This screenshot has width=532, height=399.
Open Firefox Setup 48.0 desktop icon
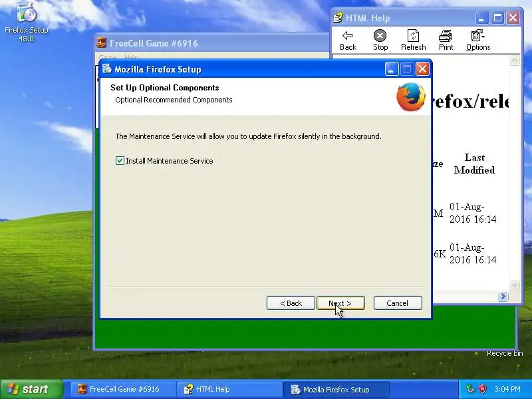pyautogui.click(x=27, y=22)
